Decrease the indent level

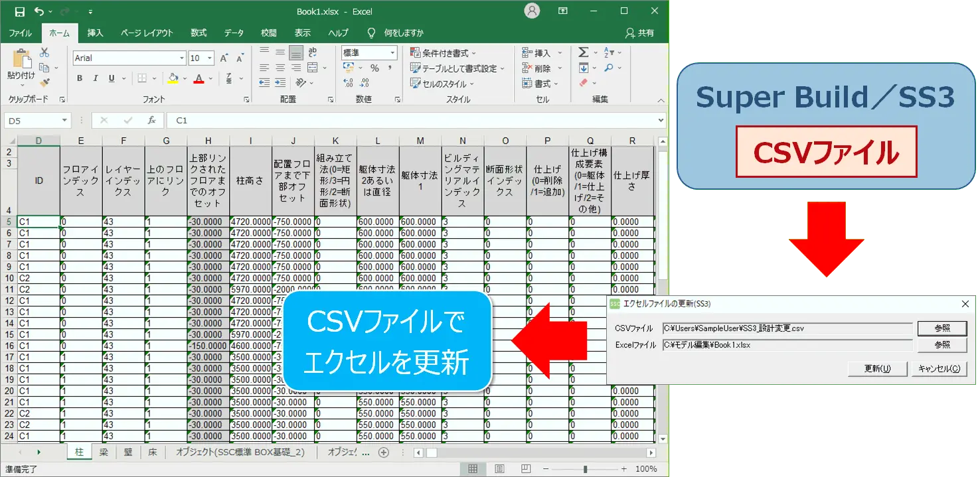(264, 83)
